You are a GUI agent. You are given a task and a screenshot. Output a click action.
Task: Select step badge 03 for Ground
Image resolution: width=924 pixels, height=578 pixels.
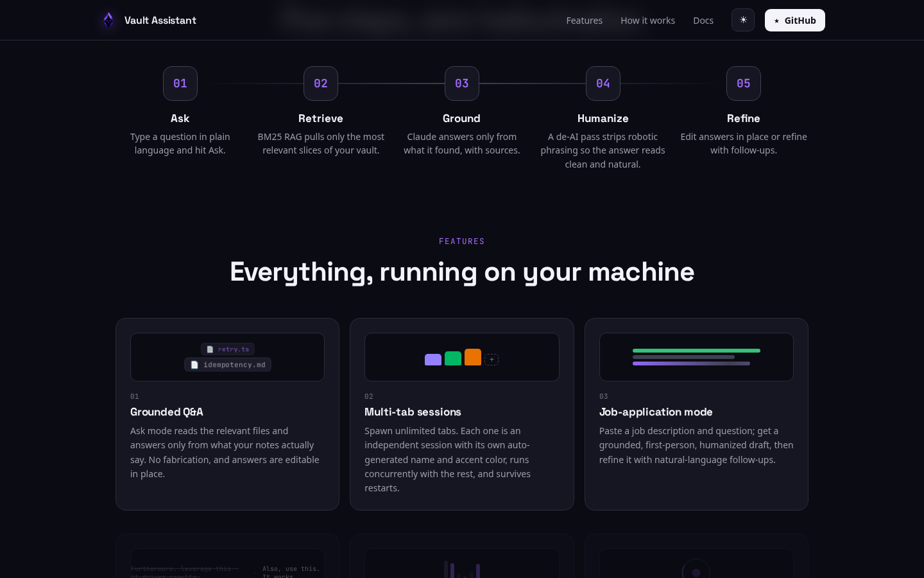point(462,83)
